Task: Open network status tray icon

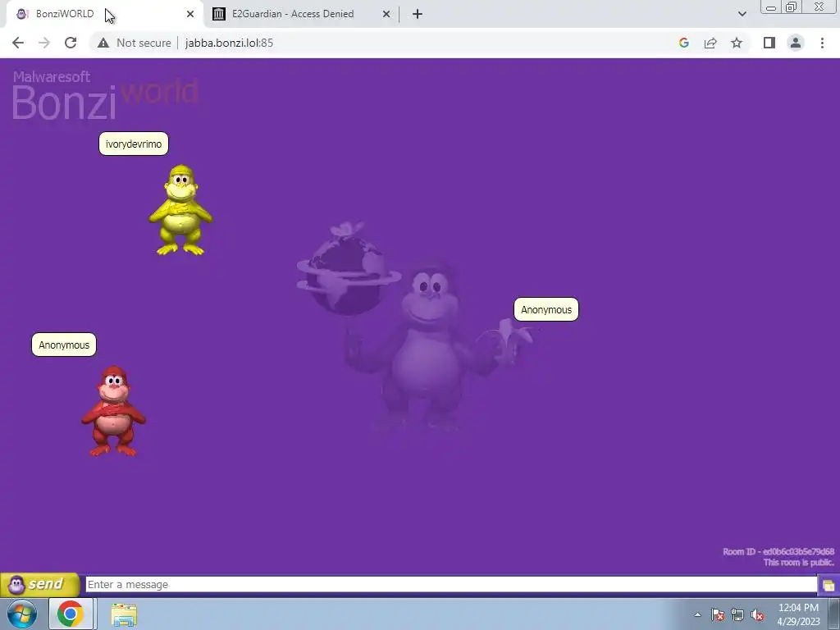Action: click(x=737, y=614)
